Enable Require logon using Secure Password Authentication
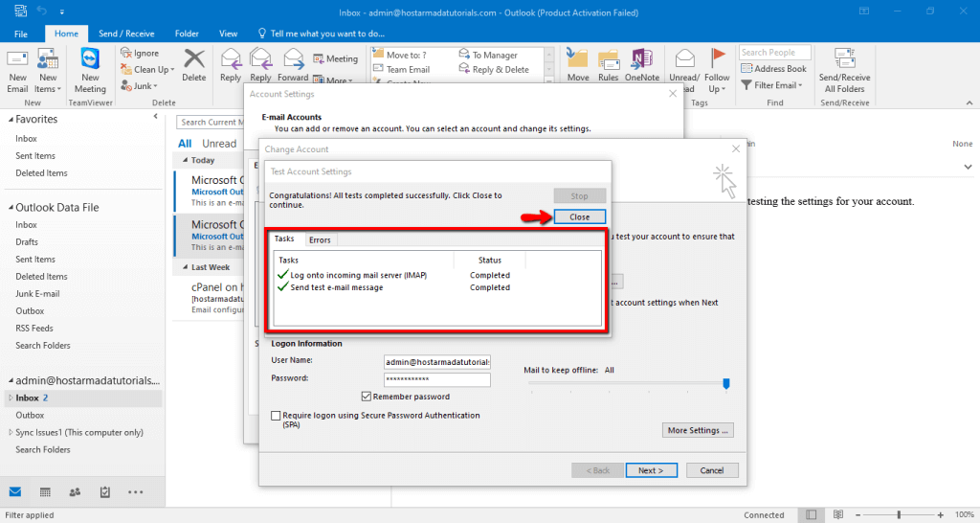 276,416
